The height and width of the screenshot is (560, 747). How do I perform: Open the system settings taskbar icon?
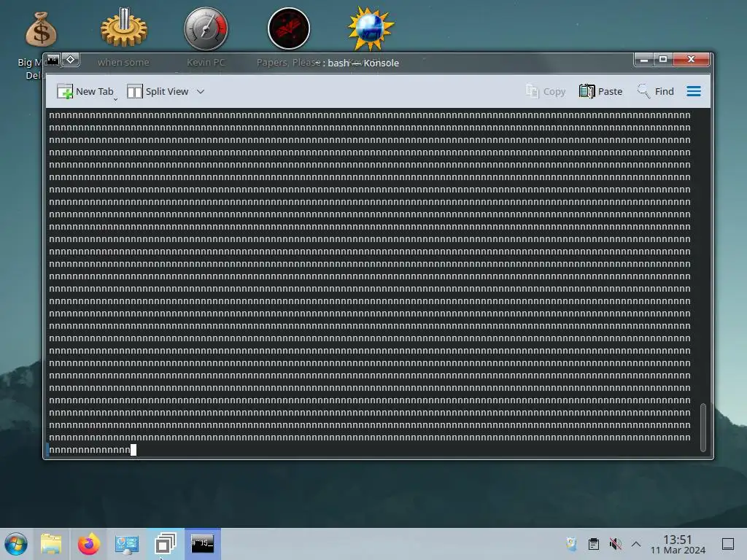pos(127,544)
